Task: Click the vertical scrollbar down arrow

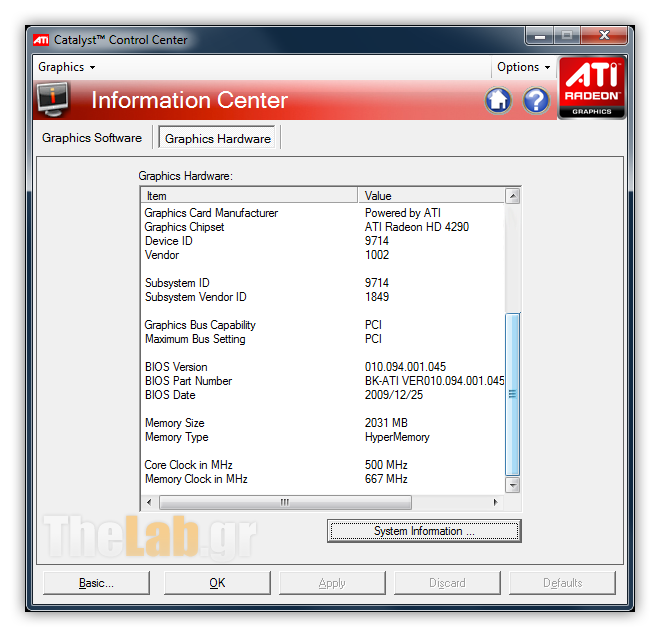Action: point(512,485)
